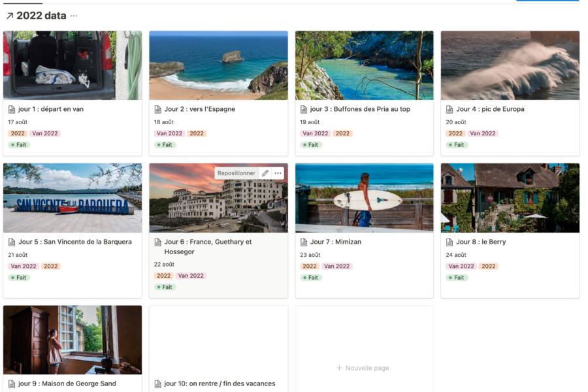Open the three-dot menu on Jour 6 card

click(278, 173)
